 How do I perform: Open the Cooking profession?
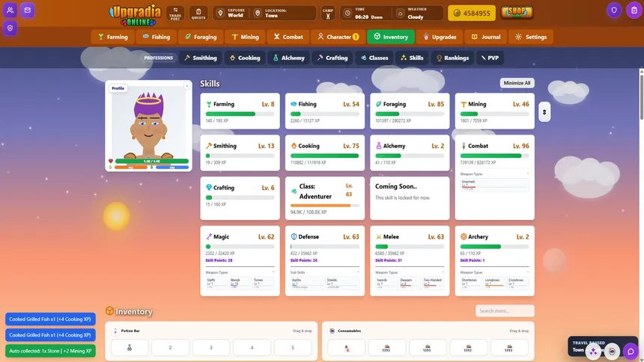pyautogui.click(x=245, y=58)
